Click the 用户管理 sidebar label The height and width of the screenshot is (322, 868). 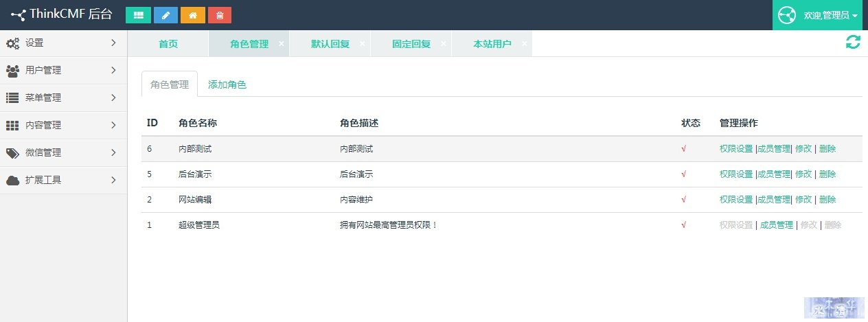tap(43, 70)
